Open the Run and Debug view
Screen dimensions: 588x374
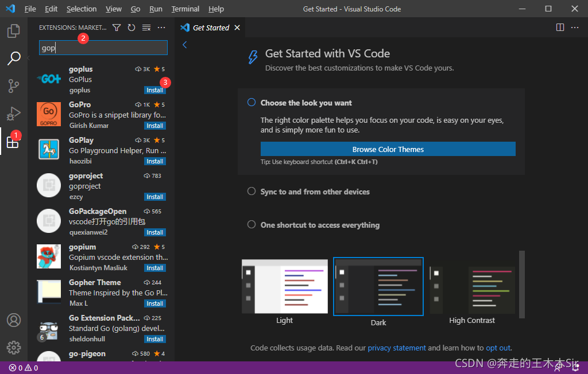[14, 114]
